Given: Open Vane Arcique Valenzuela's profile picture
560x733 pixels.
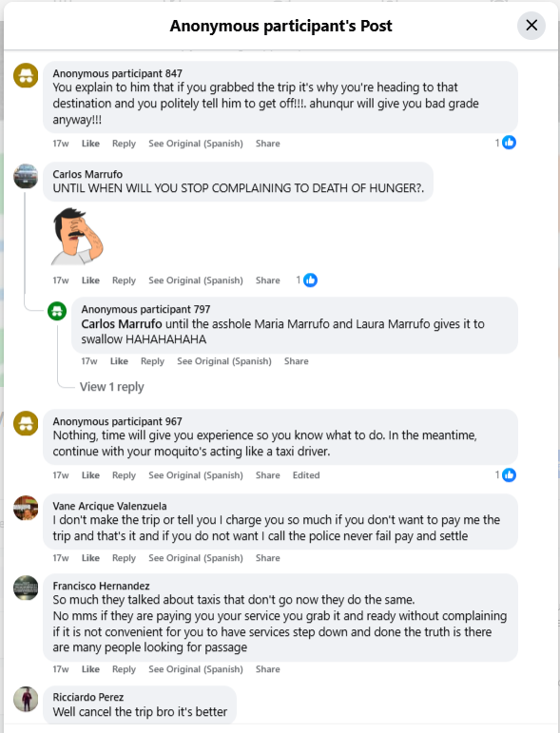Looking at the screenshot, I should 26,508.
